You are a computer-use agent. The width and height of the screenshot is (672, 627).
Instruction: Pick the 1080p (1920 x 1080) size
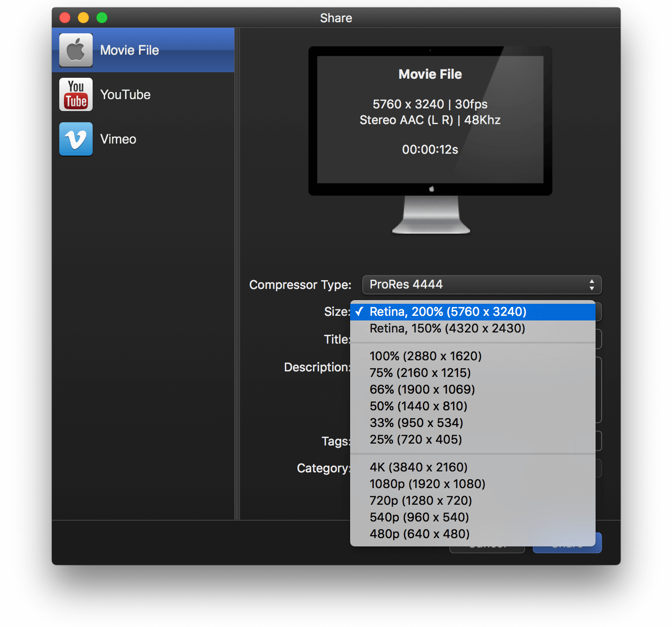coord(472,484)
